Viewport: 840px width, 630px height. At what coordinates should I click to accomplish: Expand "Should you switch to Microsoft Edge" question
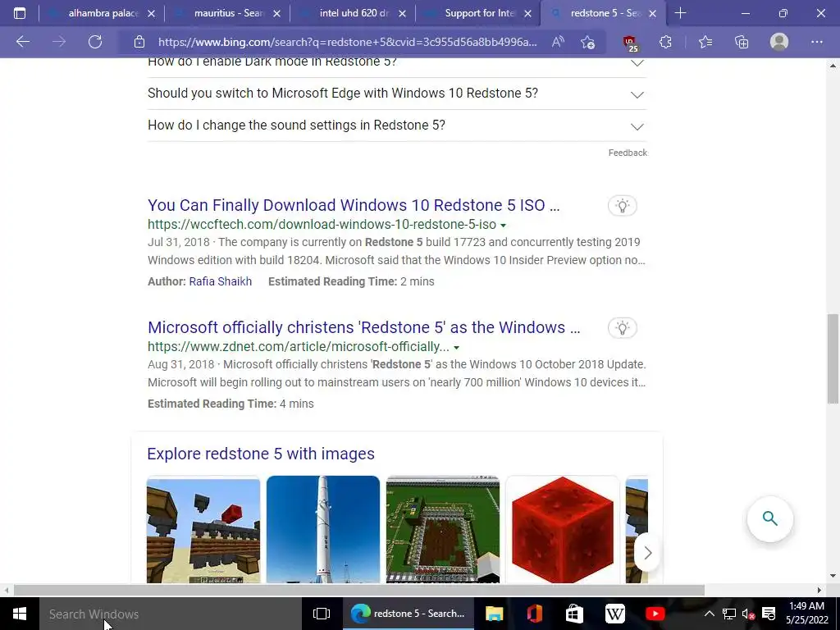(397, 94)
